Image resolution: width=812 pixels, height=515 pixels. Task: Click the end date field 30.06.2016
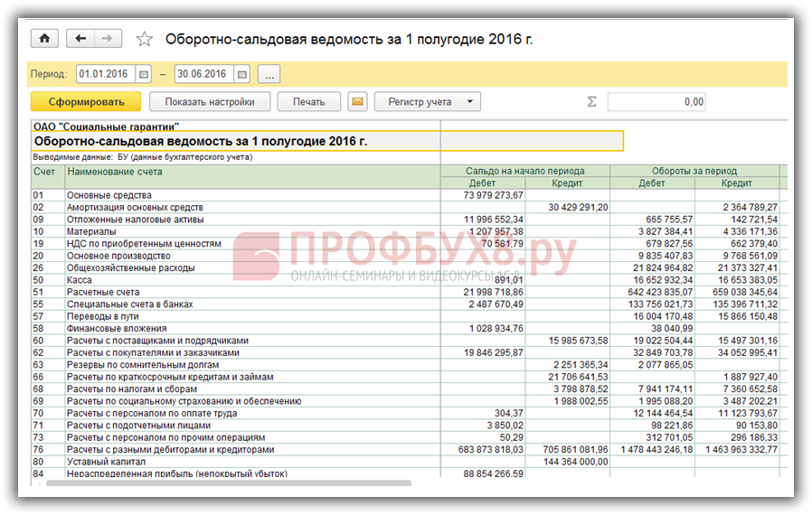tap(204, 74)
